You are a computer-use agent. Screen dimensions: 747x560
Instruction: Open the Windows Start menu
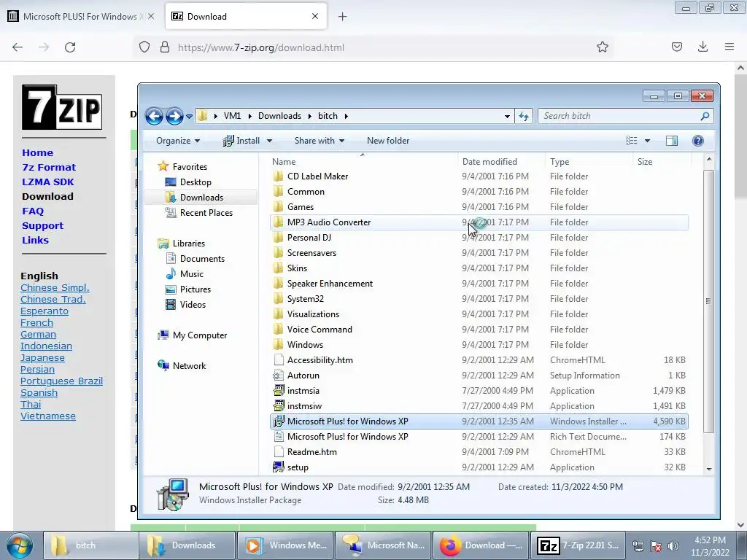[x=19, y=545]
